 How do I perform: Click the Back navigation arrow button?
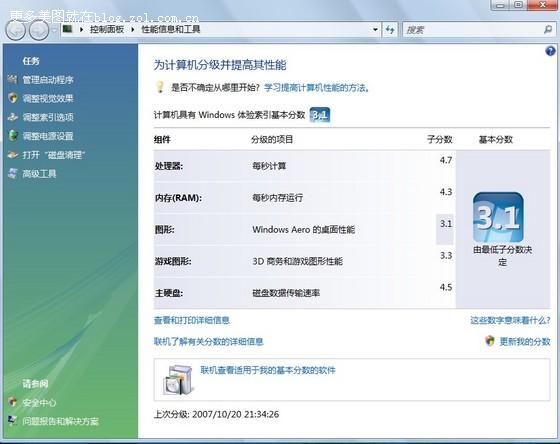[15, 30]
